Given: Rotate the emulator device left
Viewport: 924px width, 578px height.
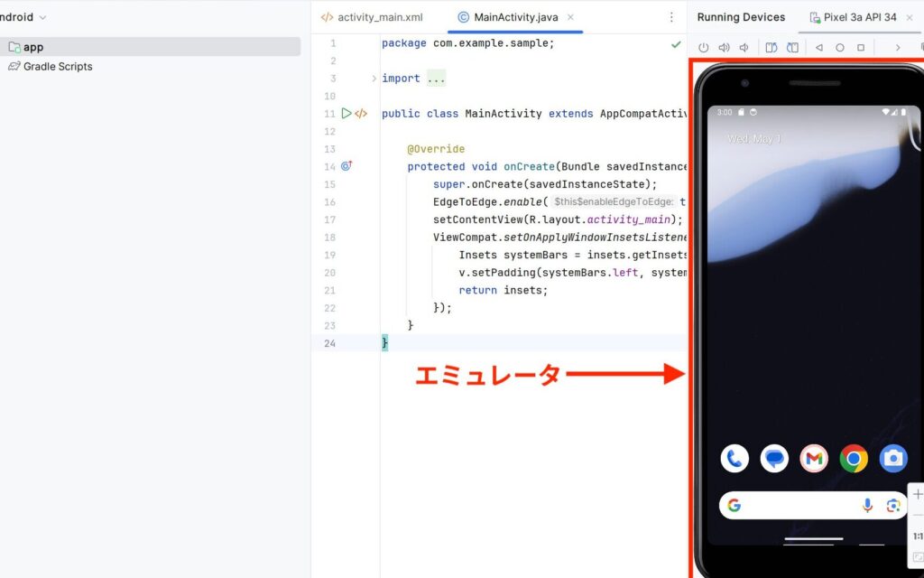Looking at the screenshot, I should 771,48.
